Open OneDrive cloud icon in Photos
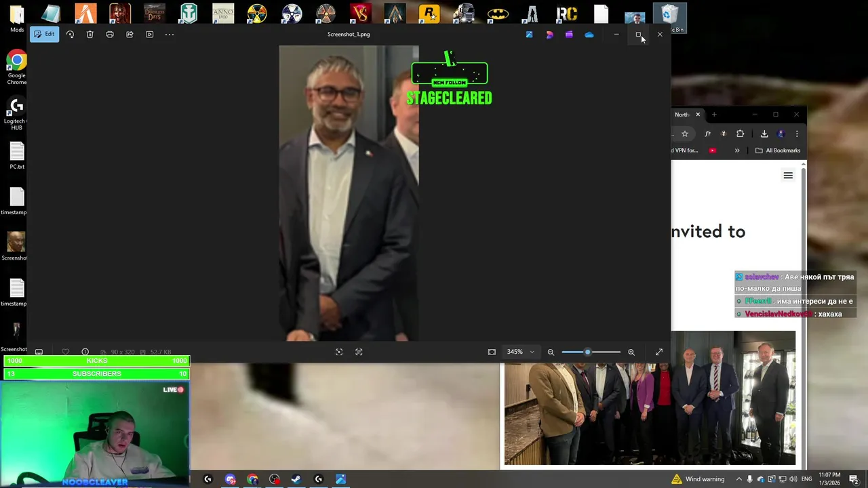 pyautogui.click(x=589, y=35)
